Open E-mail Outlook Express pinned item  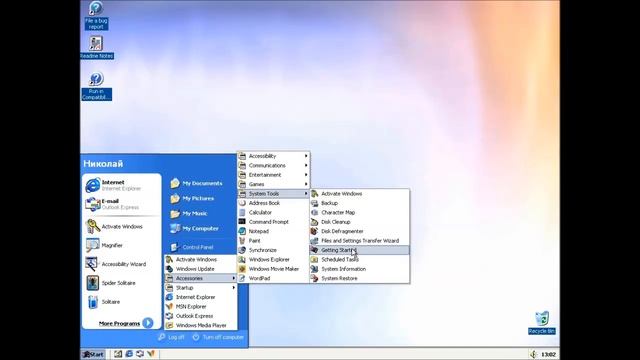122,204
